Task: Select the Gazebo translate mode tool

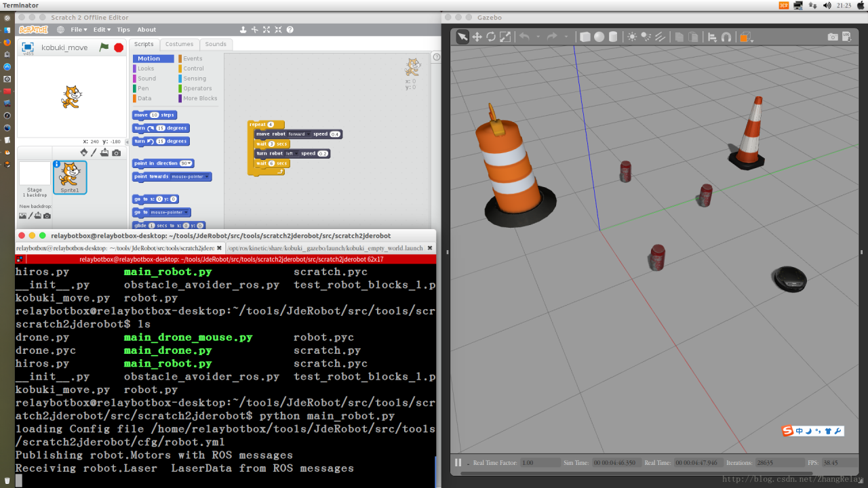Action: click(477, 37)
